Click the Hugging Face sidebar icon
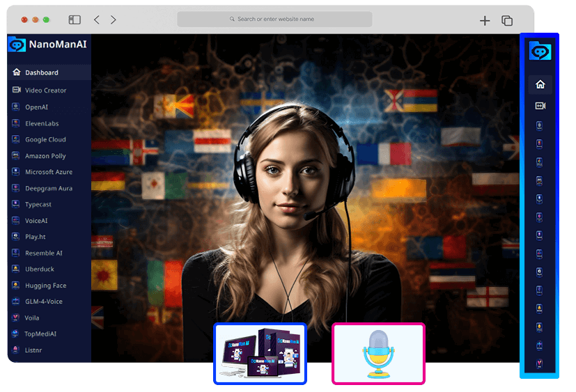The height and width of the screenshot is (392, 576). tap(16, 285)
